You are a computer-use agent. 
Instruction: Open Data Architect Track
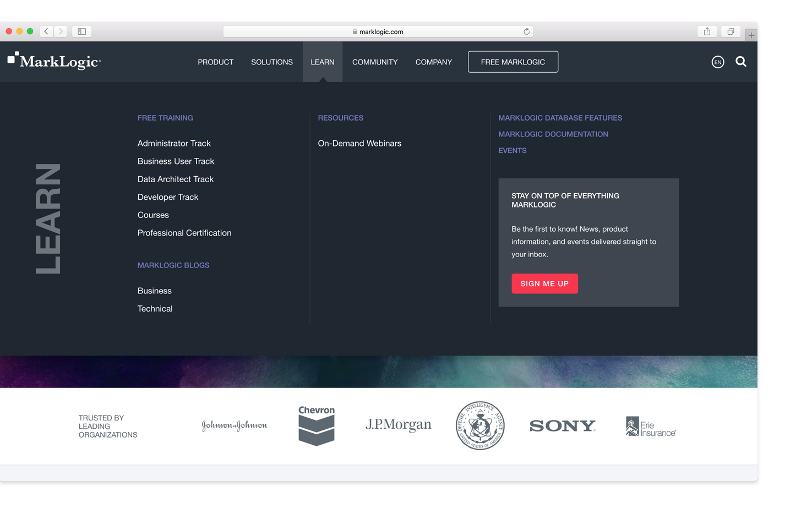pyautogui.click(x=176, y=179)
